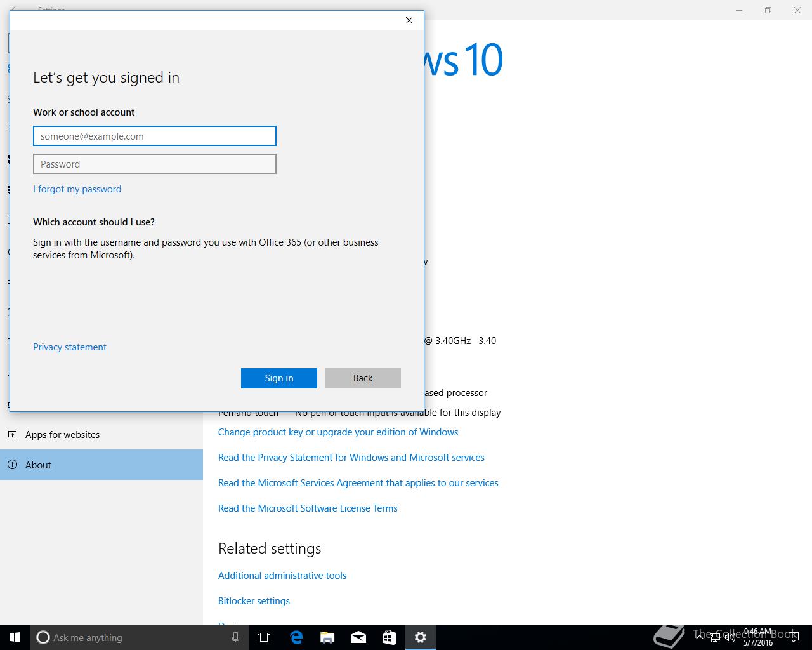This screenshot has height=650, width=812.
Task: Click the Cortana microphone icon
Action: pos(235,637)
